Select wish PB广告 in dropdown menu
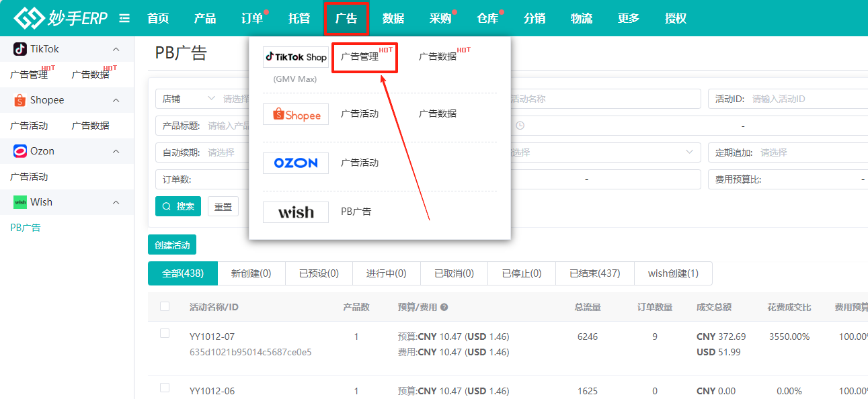This screenshot has width=868, height=399. [x=356, y=212]
